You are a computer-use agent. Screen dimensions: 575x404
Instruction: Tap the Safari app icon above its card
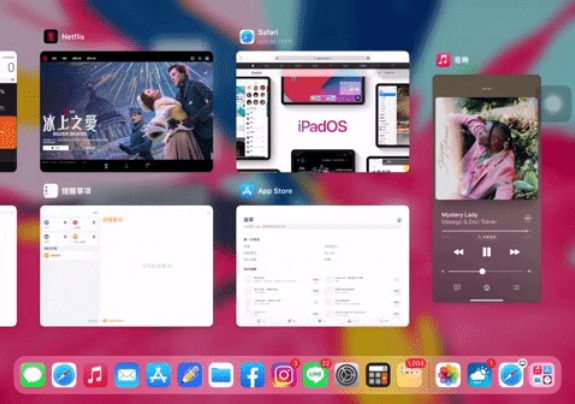coord(247,37)
